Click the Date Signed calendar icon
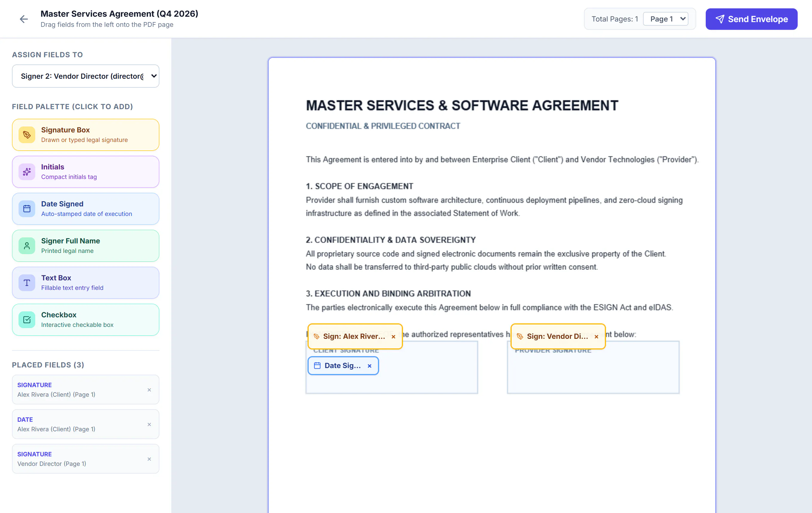 27,209
